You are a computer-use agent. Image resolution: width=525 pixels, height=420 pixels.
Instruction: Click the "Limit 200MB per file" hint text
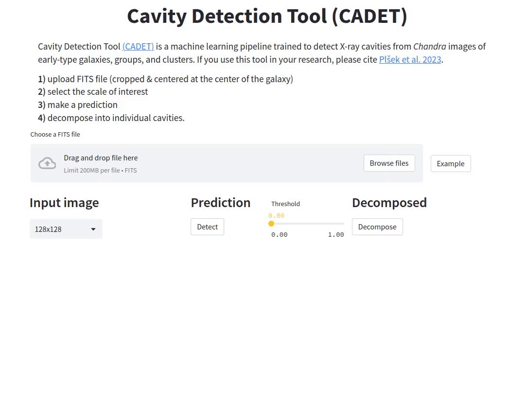click(x=100, y=171)
